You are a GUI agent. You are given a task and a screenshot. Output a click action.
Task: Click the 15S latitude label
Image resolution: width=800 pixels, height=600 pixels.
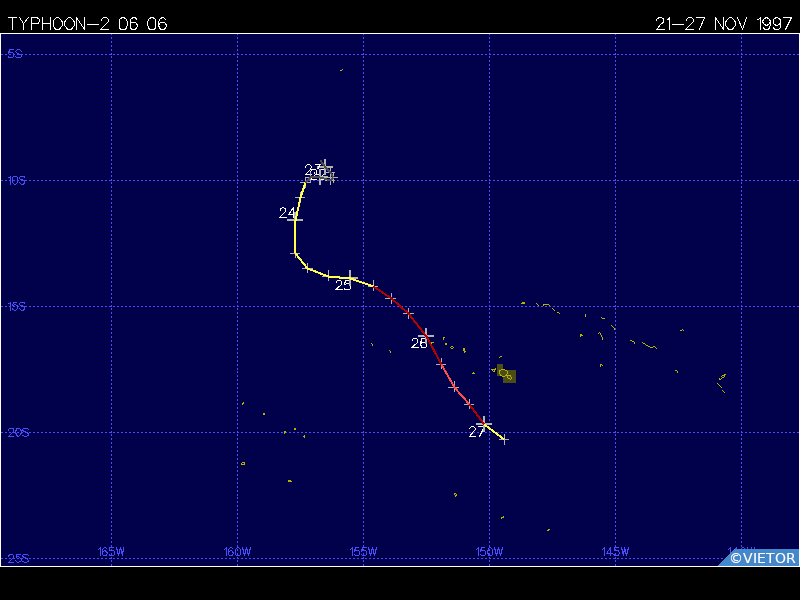15,307
